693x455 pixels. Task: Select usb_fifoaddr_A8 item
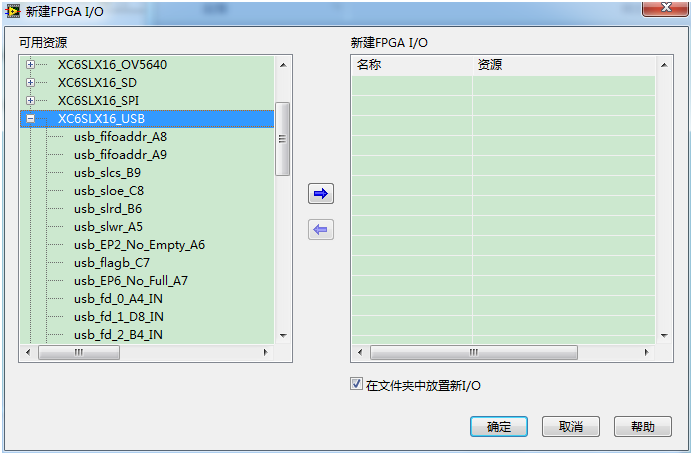pos(120,137)
